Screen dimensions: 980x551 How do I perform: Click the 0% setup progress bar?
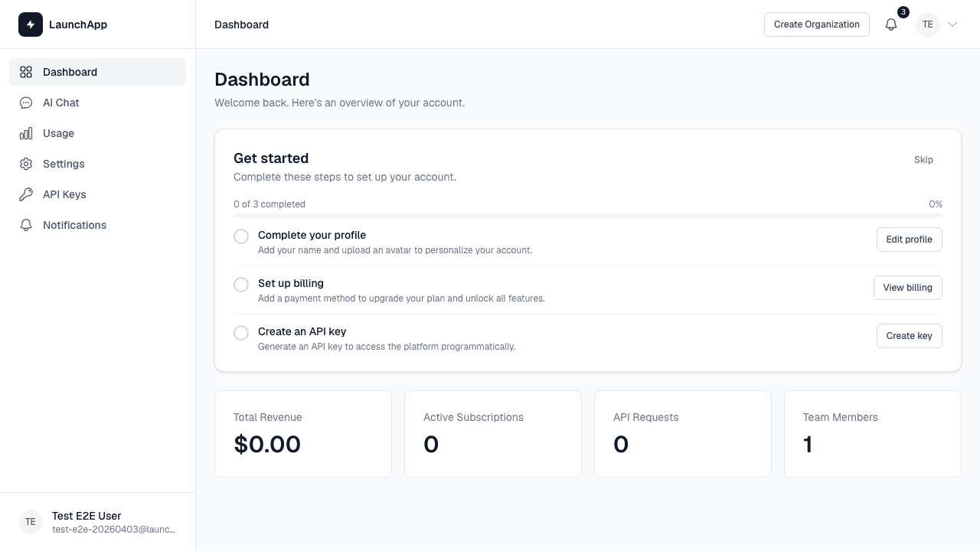(588, 216)
